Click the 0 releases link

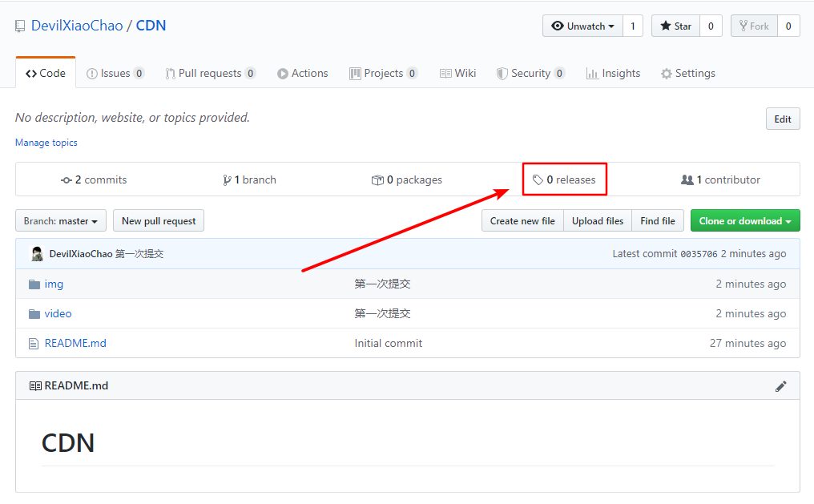coord(565,180)
